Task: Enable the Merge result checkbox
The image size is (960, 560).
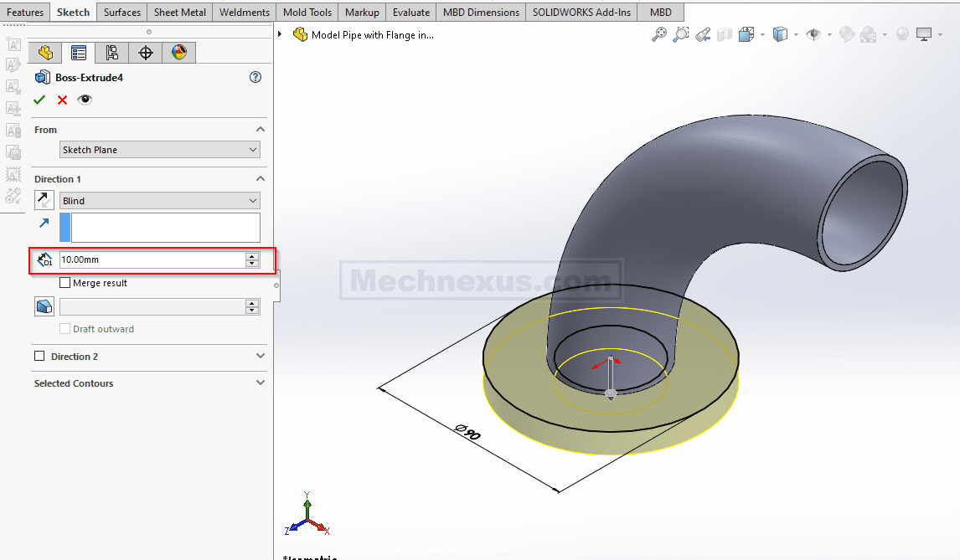Action: click(65, 283)
